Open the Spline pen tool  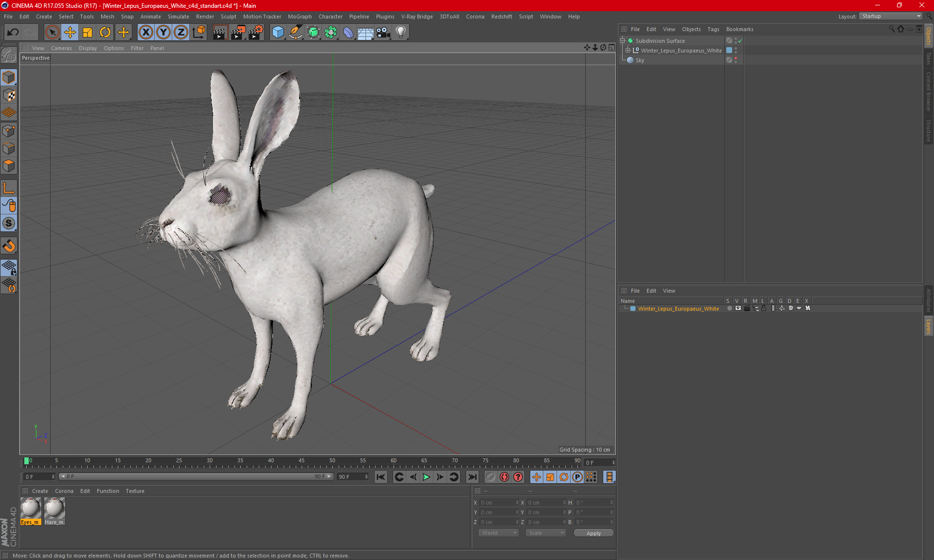295,33
